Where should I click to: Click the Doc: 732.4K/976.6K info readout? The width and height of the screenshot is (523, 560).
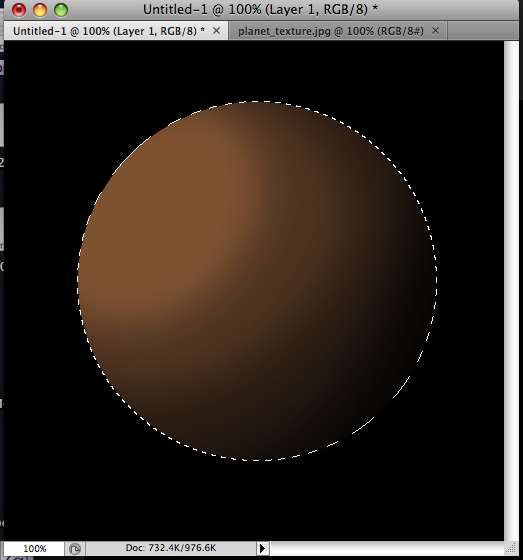click(171, 548)
